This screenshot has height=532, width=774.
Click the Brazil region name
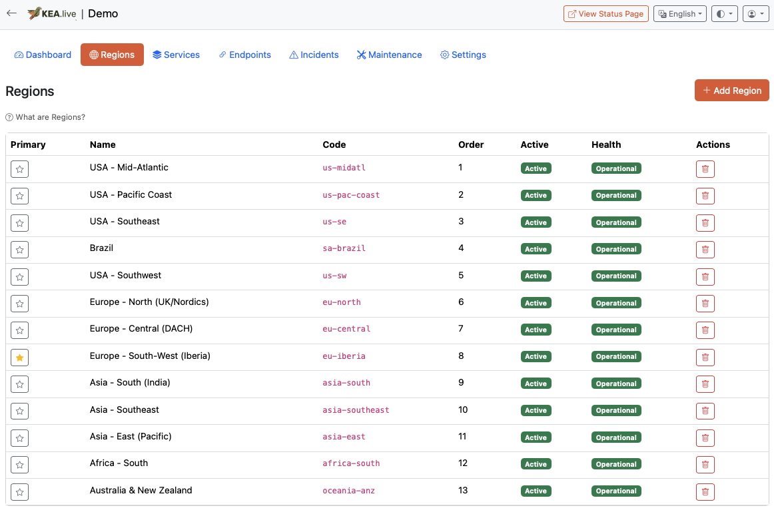101,248
